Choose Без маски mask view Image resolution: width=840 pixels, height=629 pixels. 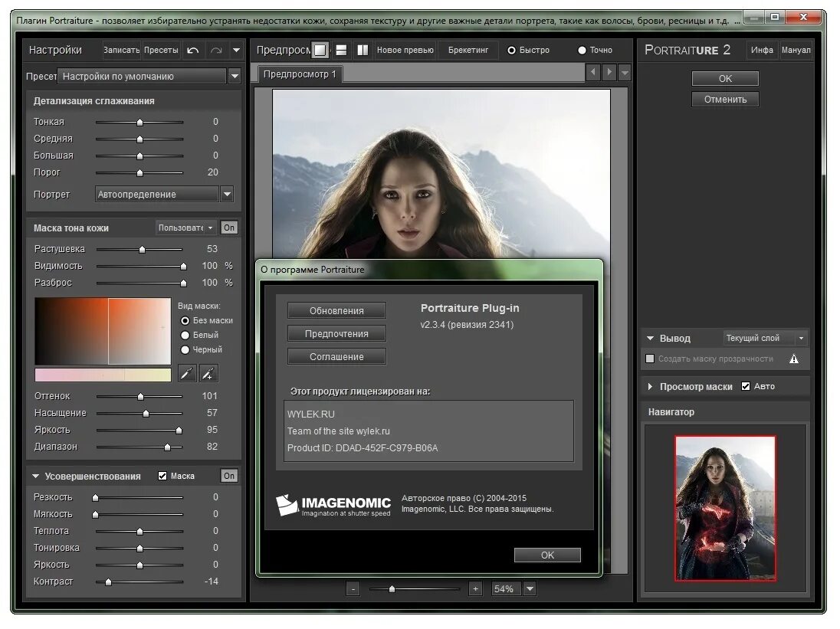[x=185, y=321]
